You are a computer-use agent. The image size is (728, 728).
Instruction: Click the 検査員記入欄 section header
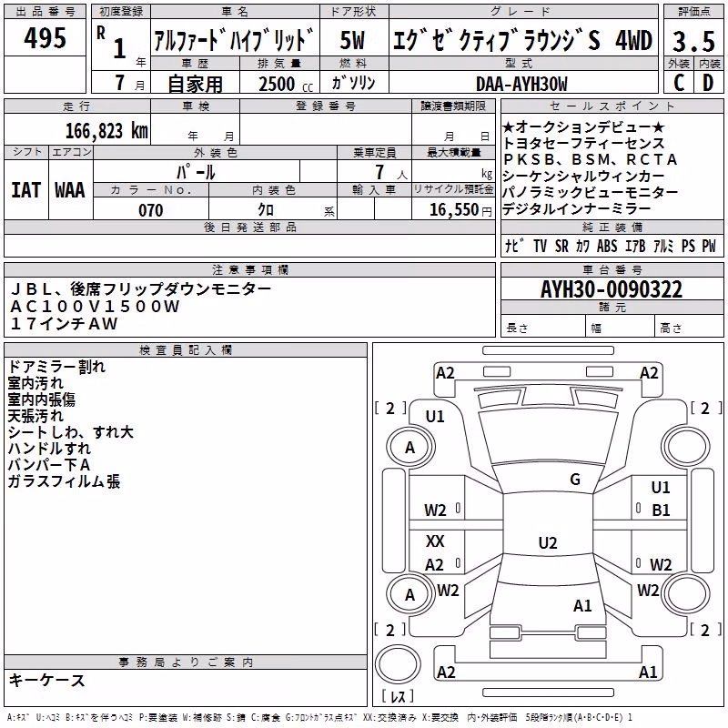click(x=186, y=350)
